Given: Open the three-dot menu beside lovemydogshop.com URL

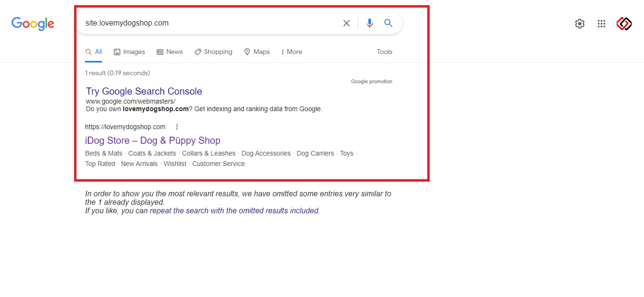Looking at the screenshot, I should 177,127.
